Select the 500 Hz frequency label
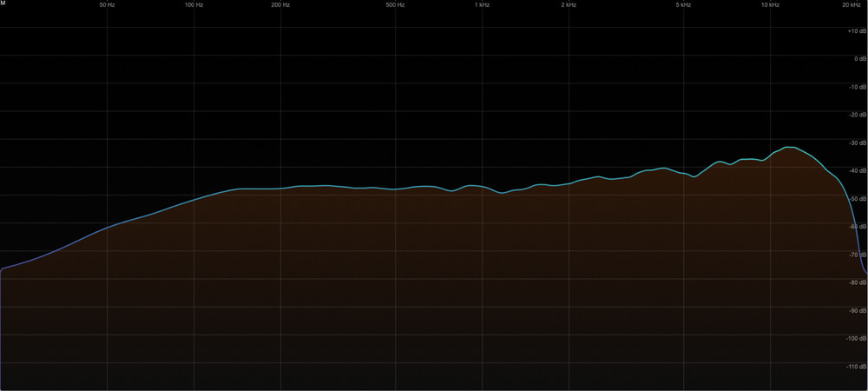The width and height of the screenshot is (868, 391). click(x=395, y=5)
